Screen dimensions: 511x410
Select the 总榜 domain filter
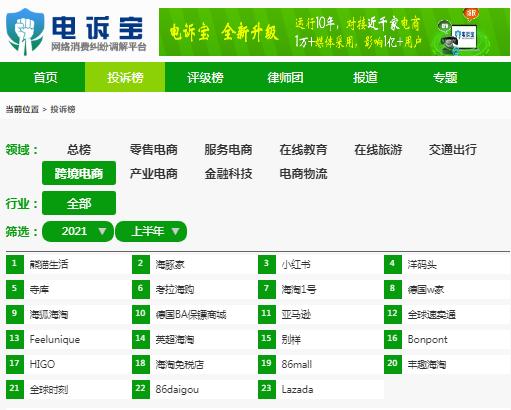(79, 150)
